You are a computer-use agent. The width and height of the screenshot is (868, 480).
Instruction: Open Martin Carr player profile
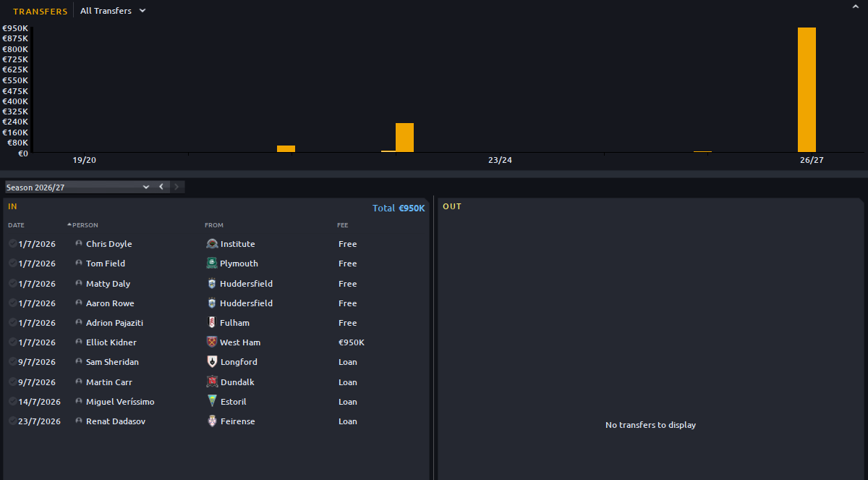pos(109,382)
